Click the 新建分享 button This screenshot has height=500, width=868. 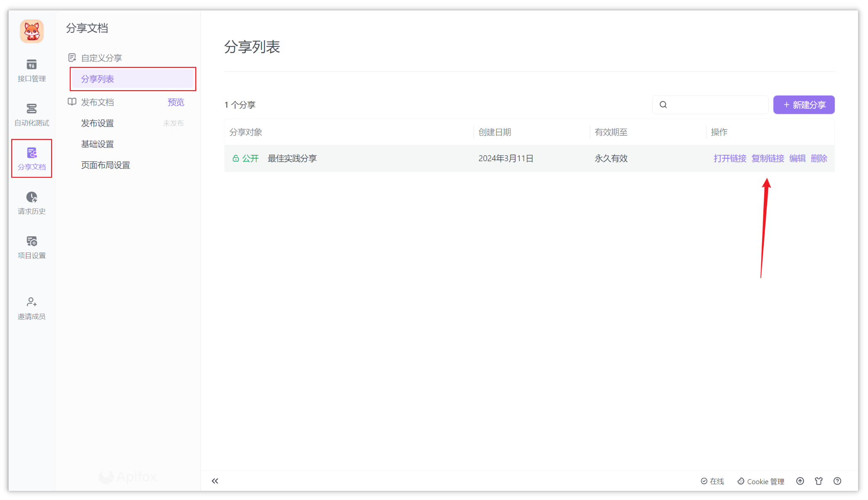803,105
